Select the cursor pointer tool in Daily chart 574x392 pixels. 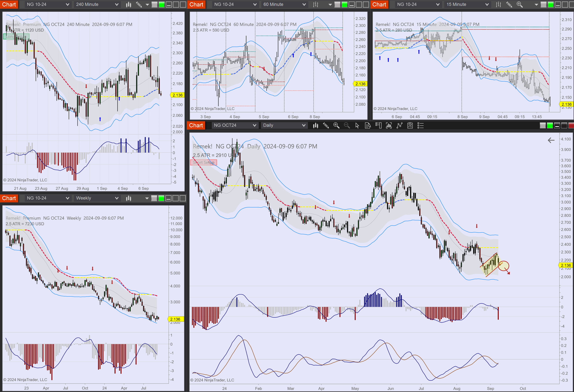tap(357, 125)
